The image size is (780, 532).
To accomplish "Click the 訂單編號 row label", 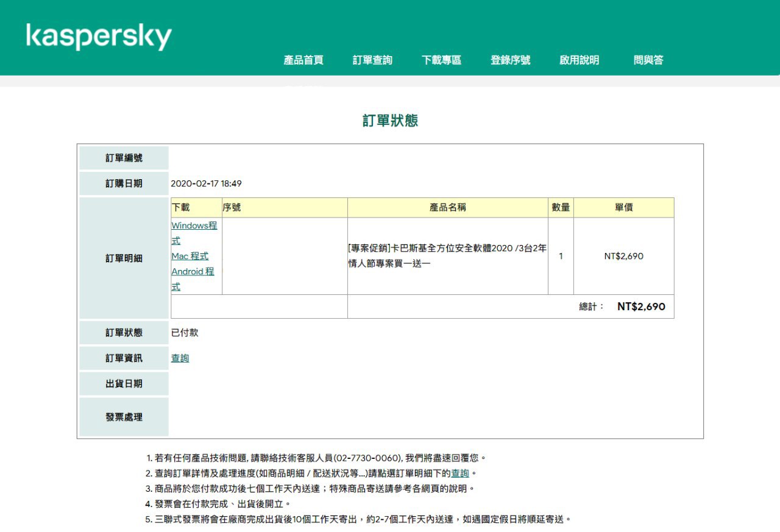I will tap(124, 158).
